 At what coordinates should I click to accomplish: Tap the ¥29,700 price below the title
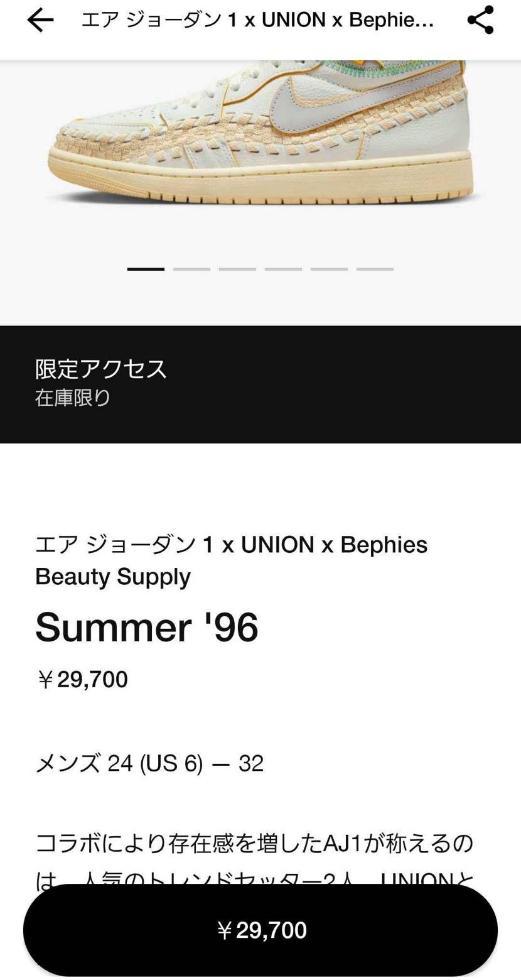(x=81, y=678)
